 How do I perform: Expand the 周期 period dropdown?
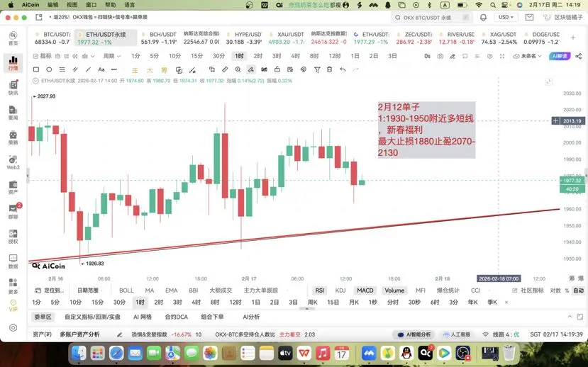click(x=112, y=56)
